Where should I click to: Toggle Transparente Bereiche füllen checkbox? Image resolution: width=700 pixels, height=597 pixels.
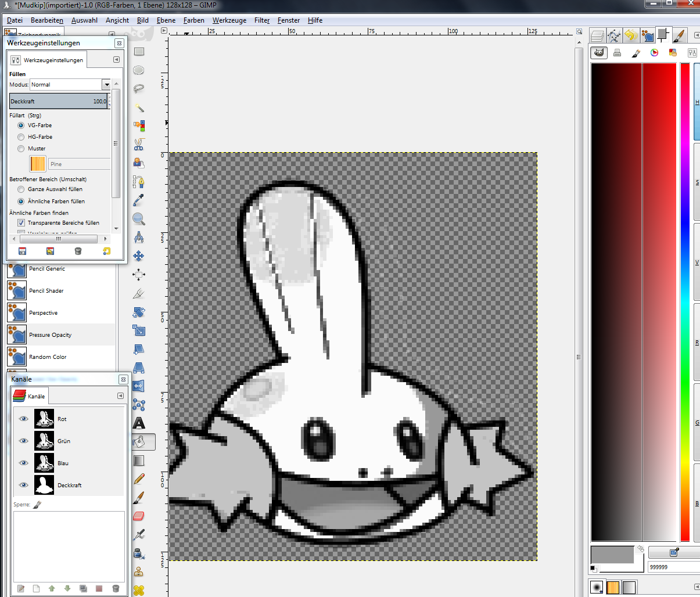pos(21,223)
